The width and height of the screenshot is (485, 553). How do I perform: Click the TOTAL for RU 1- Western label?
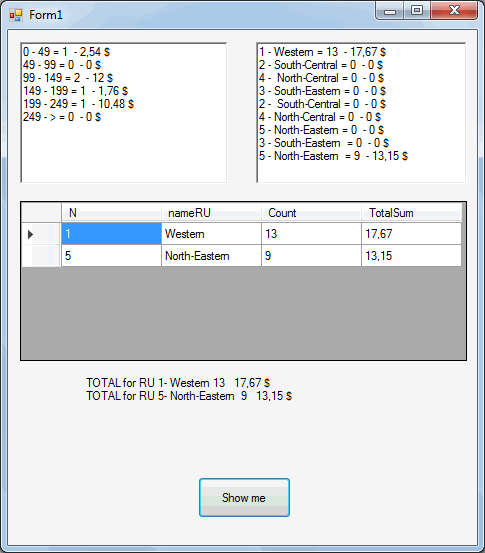178,383
